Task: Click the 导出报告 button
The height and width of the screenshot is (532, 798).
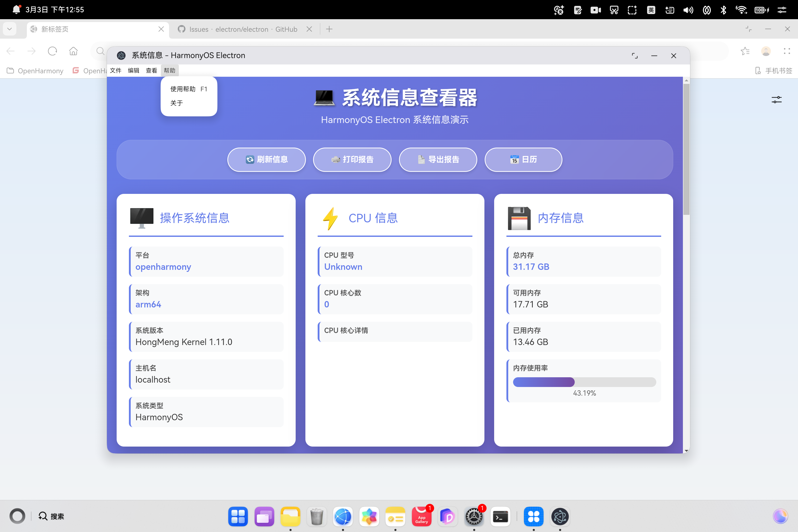Action: pos(438,159)
